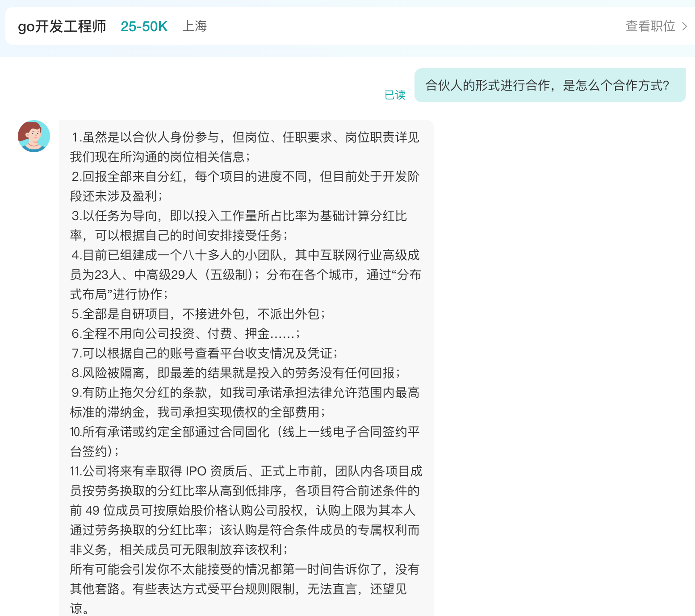Open 查看职位 link in header
Image resolution: width=695 pixels, height=616 pixels.
coord(650,26)
